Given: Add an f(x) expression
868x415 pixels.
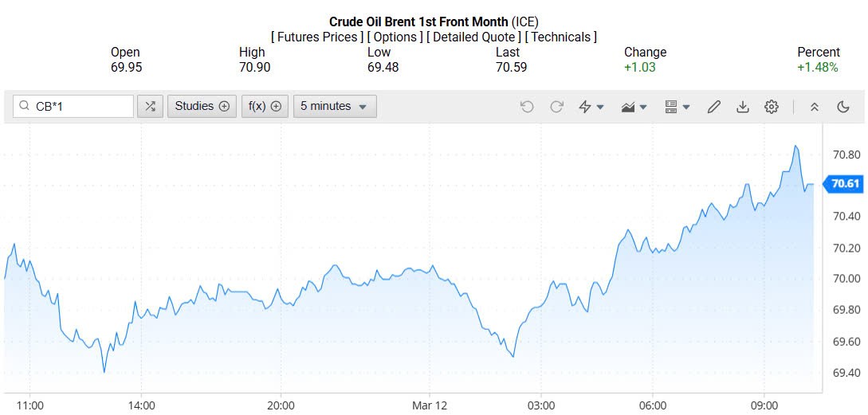Looking at the screenshot, I should 265,106.
